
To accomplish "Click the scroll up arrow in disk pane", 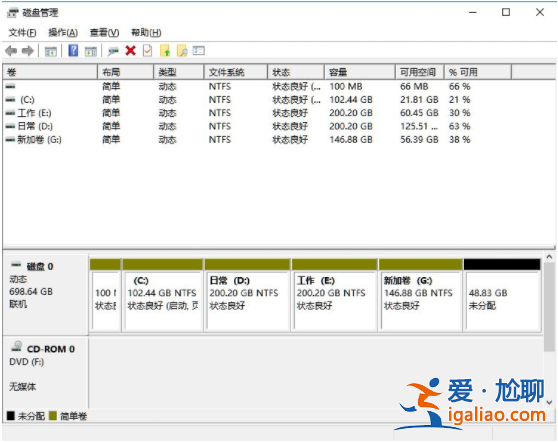I will tap(549, 257).
